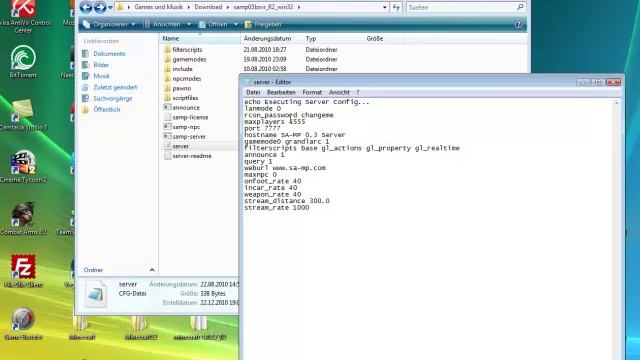The height and width of the screenshot is (360, 640).
Task: Open the Datei menu in Editor
Action: [x=253, y=92]
